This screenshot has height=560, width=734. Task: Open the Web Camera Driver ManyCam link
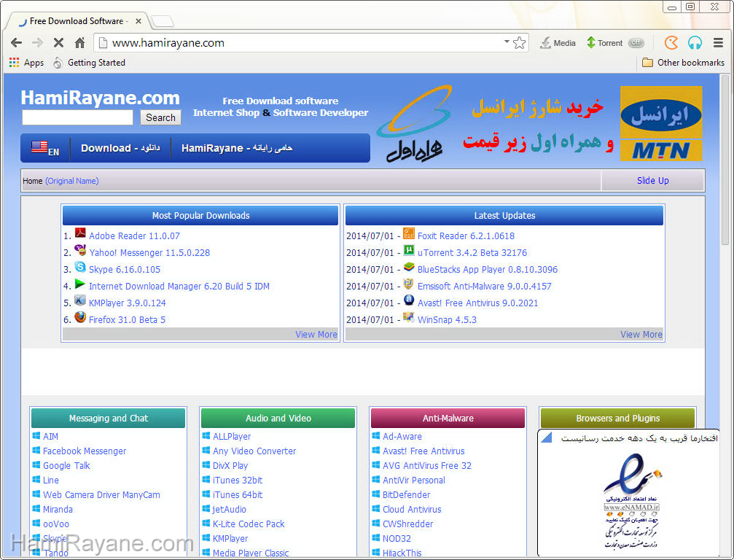coord(101,495)
